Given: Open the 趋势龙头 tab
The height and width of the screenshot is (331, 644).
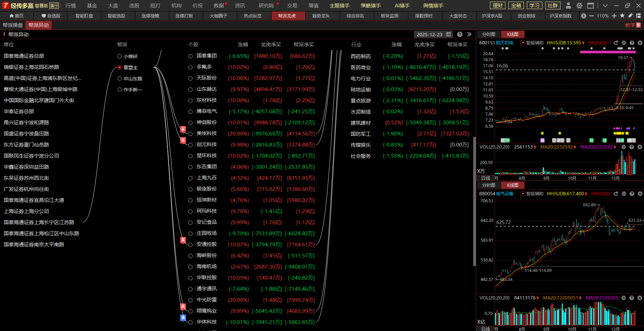Looking at the screenshot, I should (321, 16).
